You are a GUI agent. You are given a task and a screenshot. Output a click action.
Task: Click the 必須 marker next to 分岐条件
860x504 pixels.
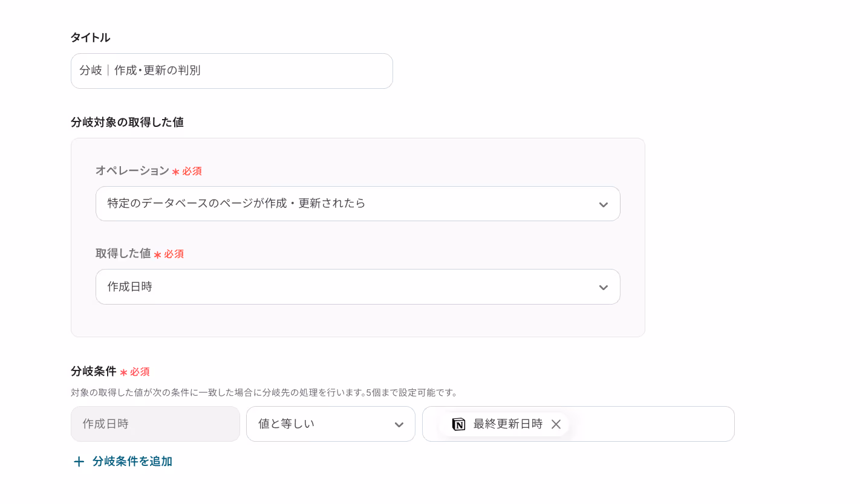134,372
